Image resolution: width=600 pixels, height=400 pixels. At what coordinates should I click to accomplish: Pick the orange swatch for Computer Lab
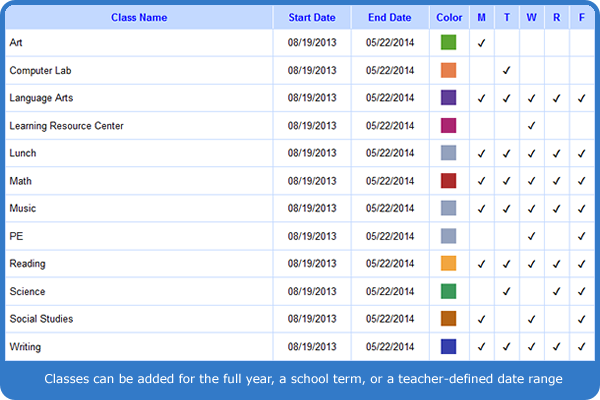[x=448, y=70]
